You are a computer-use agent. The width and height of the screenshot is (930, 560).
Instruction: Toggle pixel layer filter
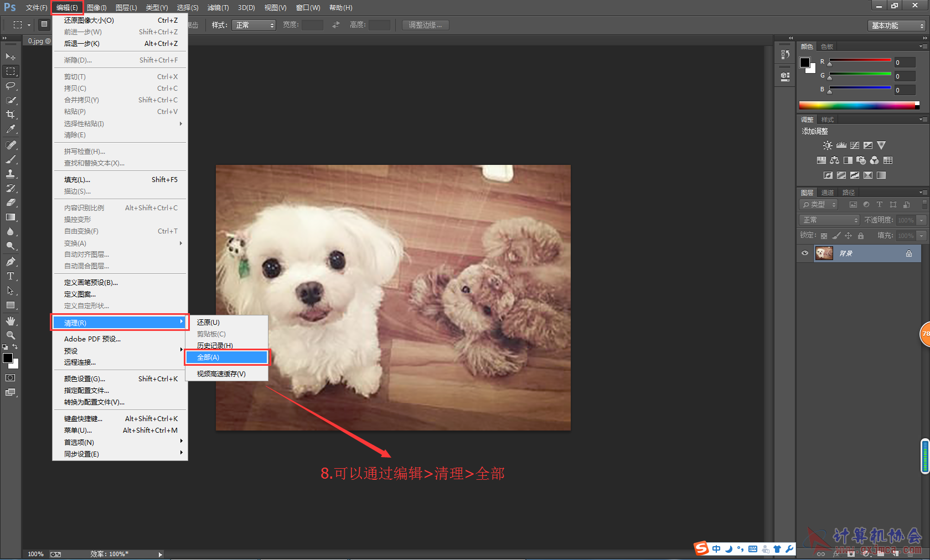[853, 205]
